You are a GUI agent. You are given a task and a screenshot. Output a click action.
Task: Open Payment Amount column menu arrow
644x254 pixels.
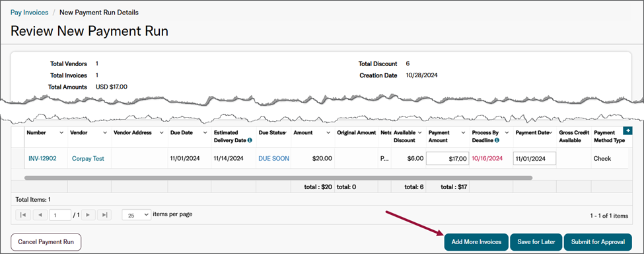coord(463,133)
